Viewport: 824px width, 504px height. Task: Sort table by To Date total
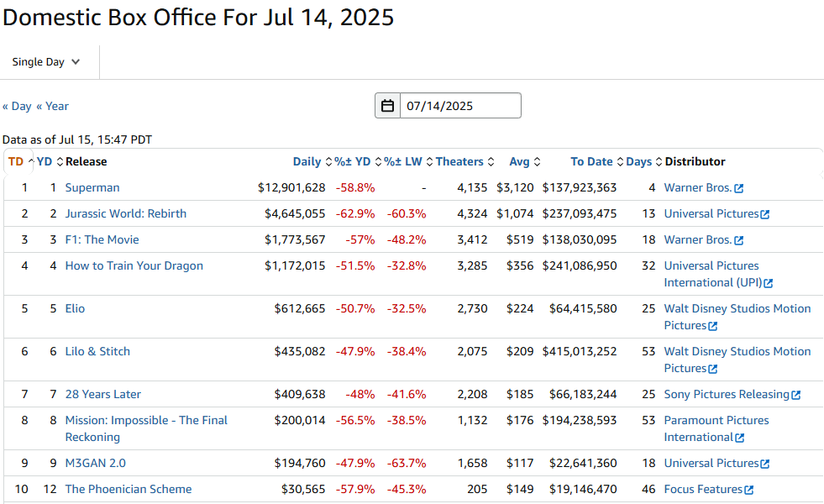[x=597, y=161]
